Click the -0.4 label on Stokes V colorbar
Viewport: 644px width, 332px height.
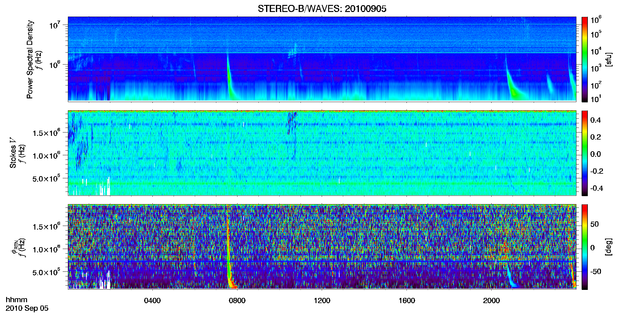point(597,188)
